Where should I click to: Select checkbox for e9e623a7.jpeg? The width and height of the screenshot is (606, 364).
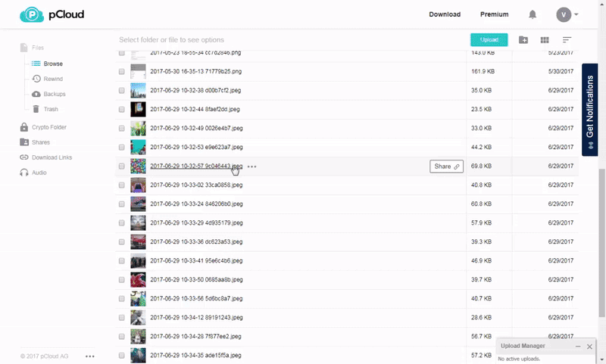click(122, 147)
